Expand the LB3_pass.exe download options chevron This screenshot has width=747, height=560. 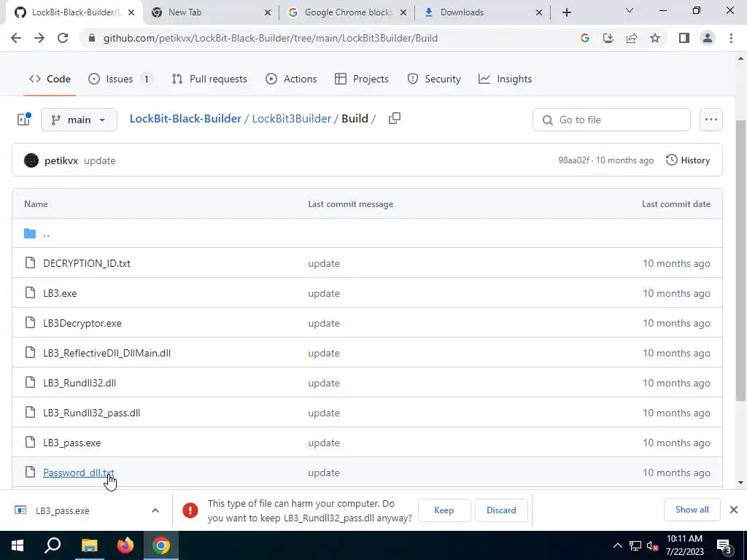click(155, 510)
